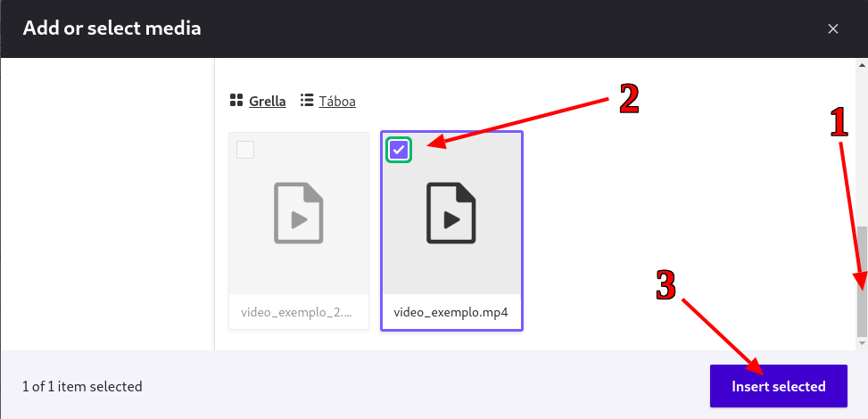Click the scrollbar track above the thumb

(x=862, y=148)
